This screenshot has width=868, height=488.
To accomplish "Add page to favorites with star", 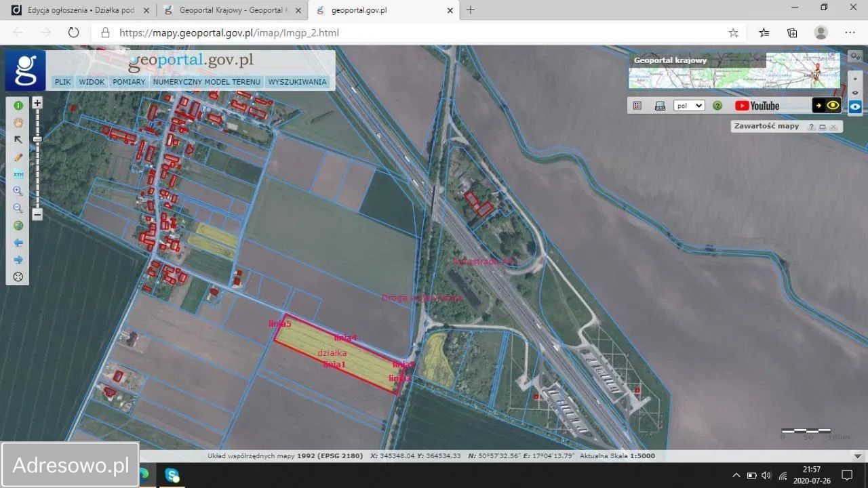I will click(x=733, y=33).
